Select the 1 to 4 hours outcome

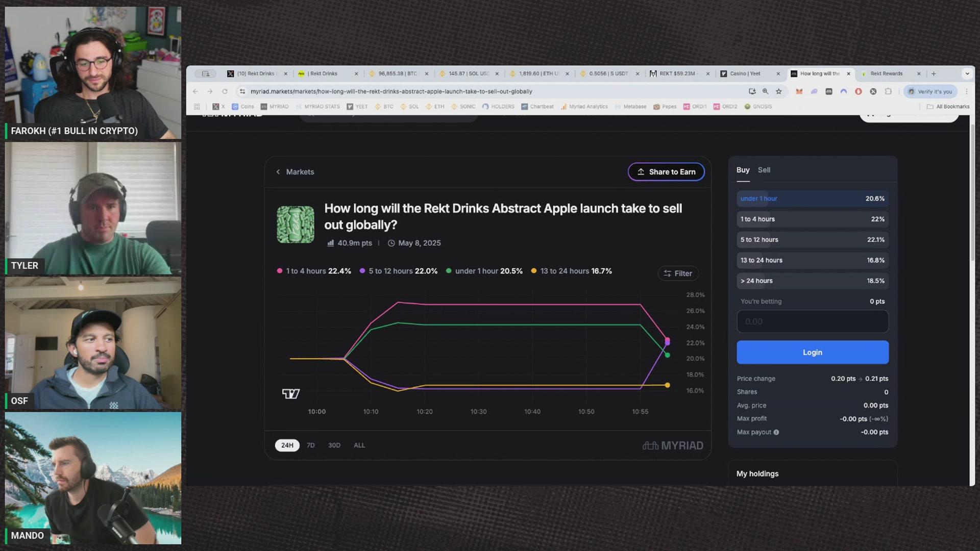pyautogui.click(x=813, y=219)
